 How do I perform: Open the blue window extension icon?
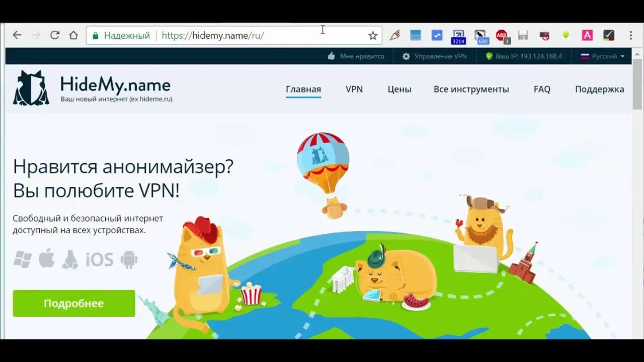click(416, 35)
